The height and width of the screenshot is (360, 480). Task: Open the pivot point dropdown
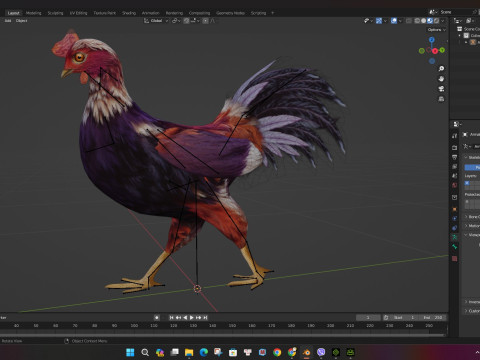(176, 21)
